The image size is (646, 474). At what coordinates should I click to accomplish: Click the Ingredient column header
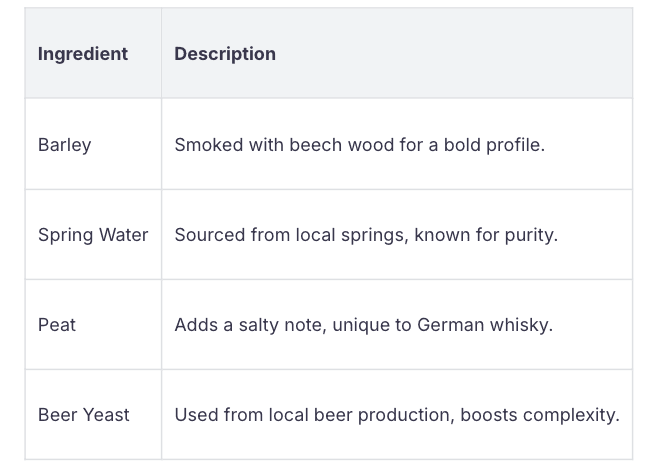click(x=82, y=54)
